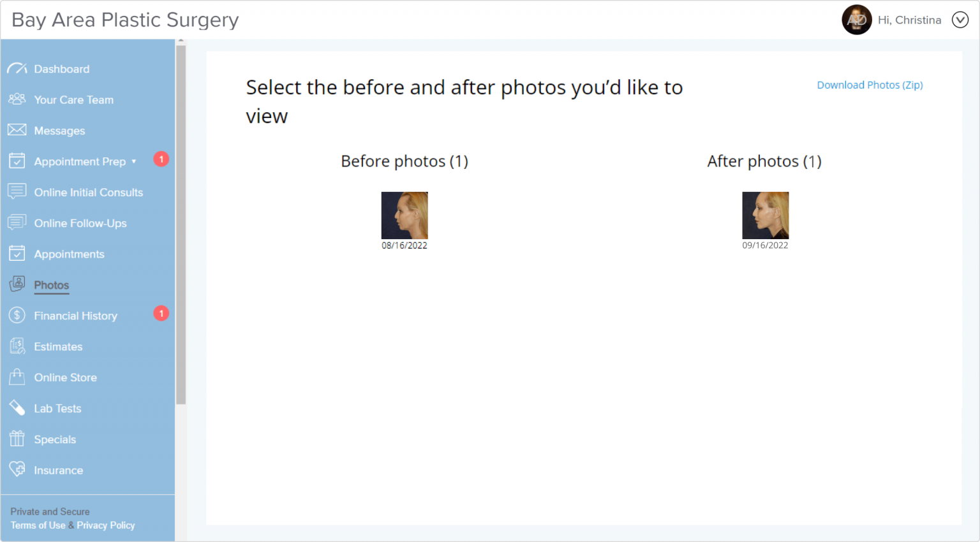Open the Online Follow-Ups menu item

(80, 223)
